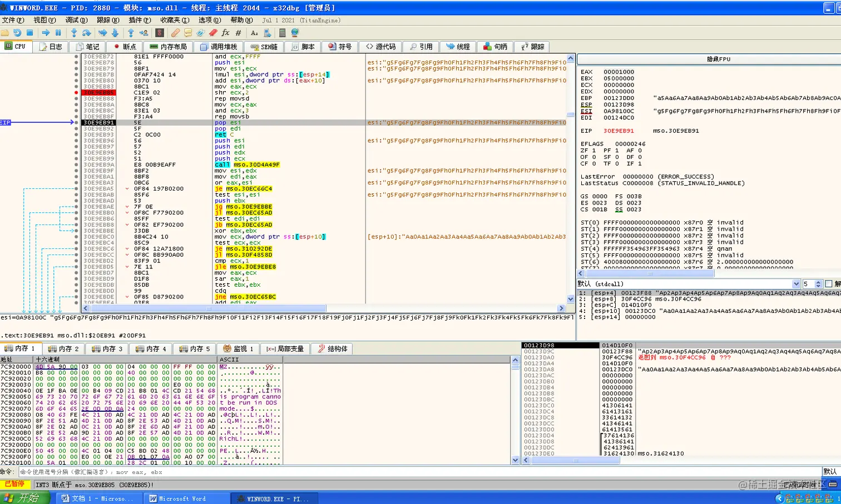Image resolution: width=841 pixels, height=504 pixels.
Task: Click the restart debugging toolbar icon
Action: pyautogui.click(x=17, y=33)
